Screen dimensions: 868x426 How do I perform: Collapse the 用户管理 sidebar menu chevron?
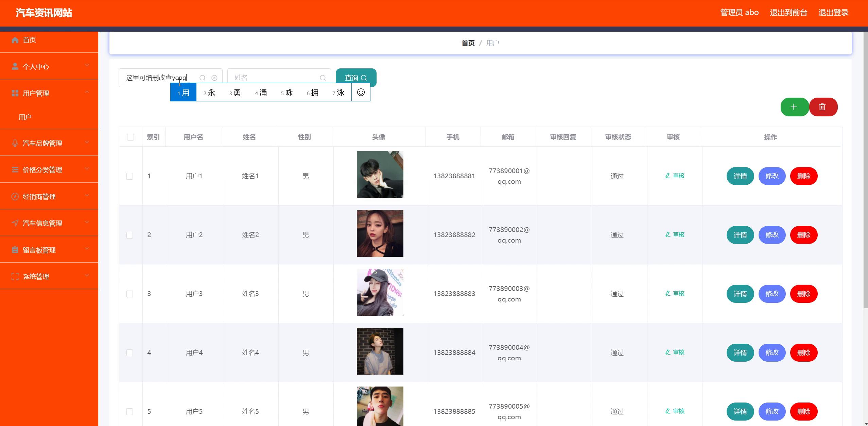87,92
